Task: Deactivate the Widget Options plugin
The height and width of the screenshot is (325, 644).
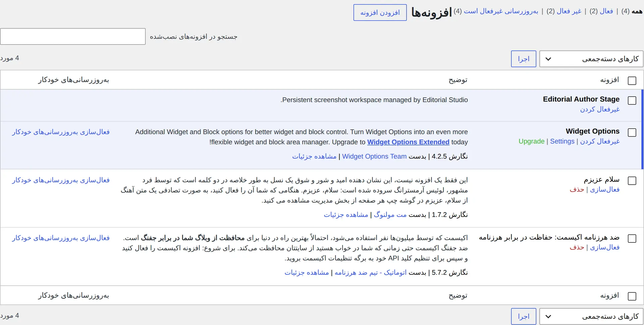Action: (600, 141)
